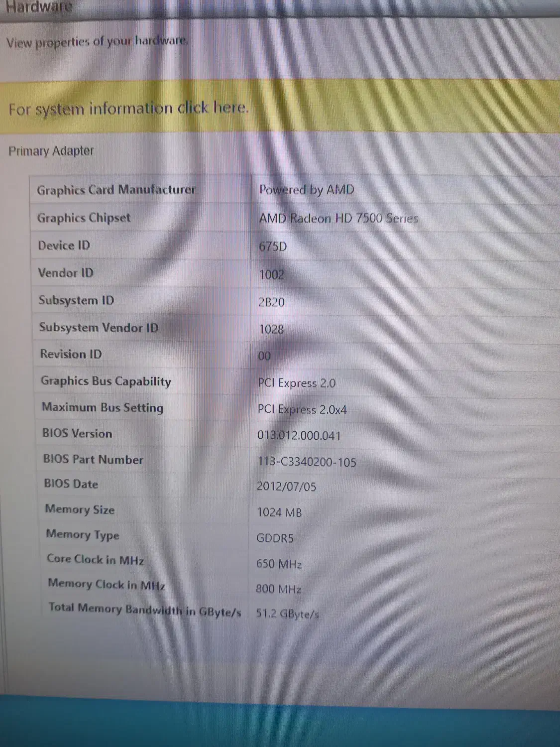Screen dimensions: 560x747
Task: Click 'AMD Radeon HD 7500 Series' value
Action: pyautogui.click(x=338, y=218)
